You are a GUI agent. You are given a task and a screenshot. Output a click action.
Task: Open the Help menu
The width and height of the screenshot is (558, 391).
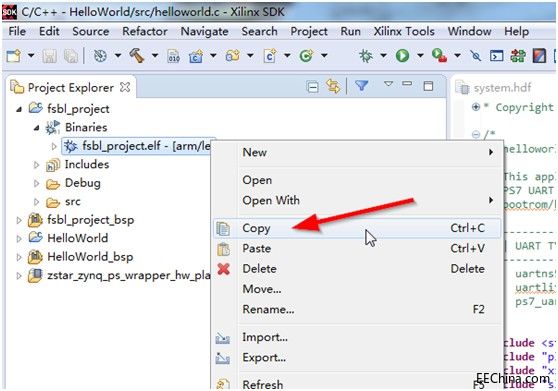[516, 32]
